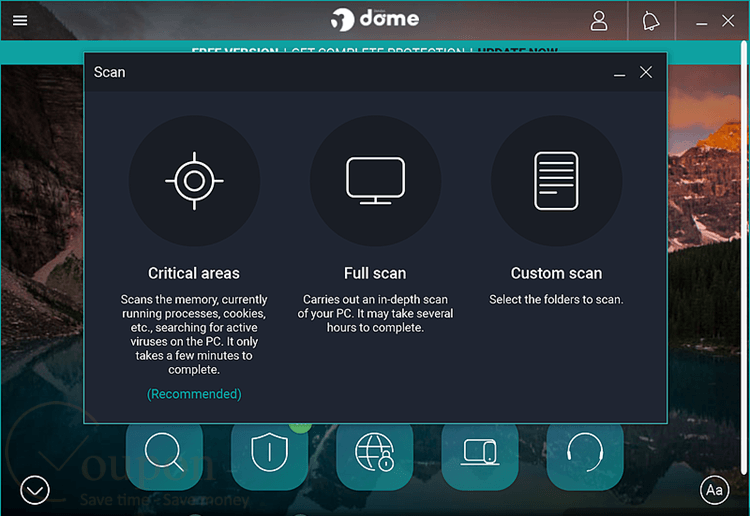Minimize the Dome main window

click(702, 22)
